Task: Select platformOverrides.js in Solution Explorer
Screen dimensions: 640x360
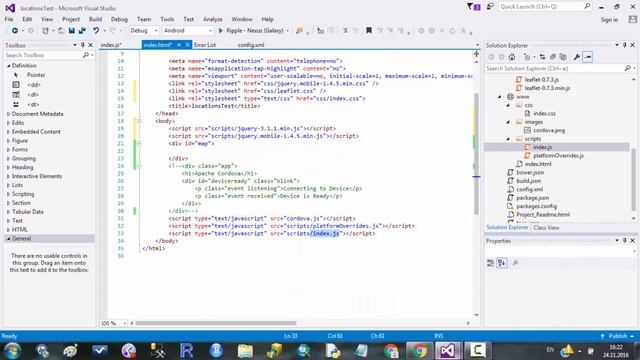Action: pos(558,156)
